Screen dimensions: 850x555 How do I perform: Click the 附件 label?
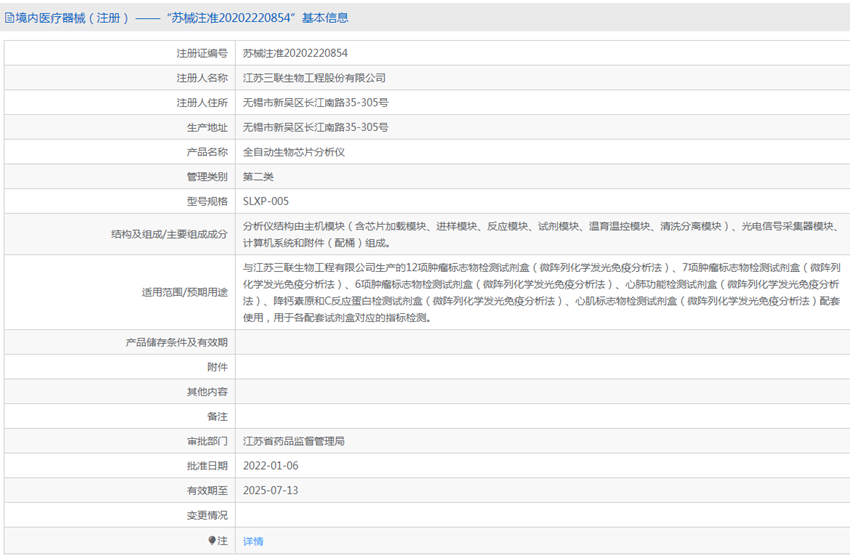pyautogui.click(x=217, y=367)
